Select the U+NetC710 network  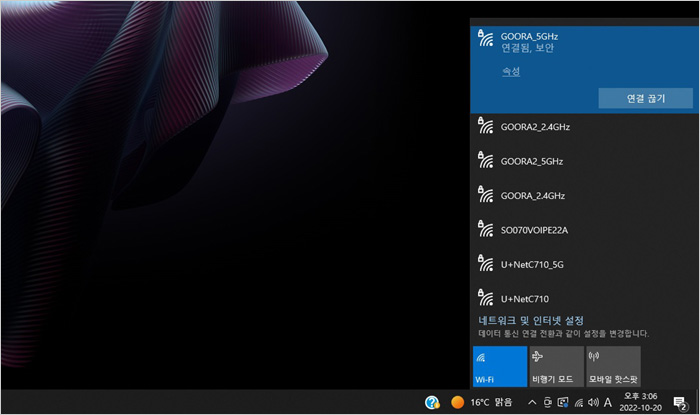pyautogui.click(x=585, y=299)
